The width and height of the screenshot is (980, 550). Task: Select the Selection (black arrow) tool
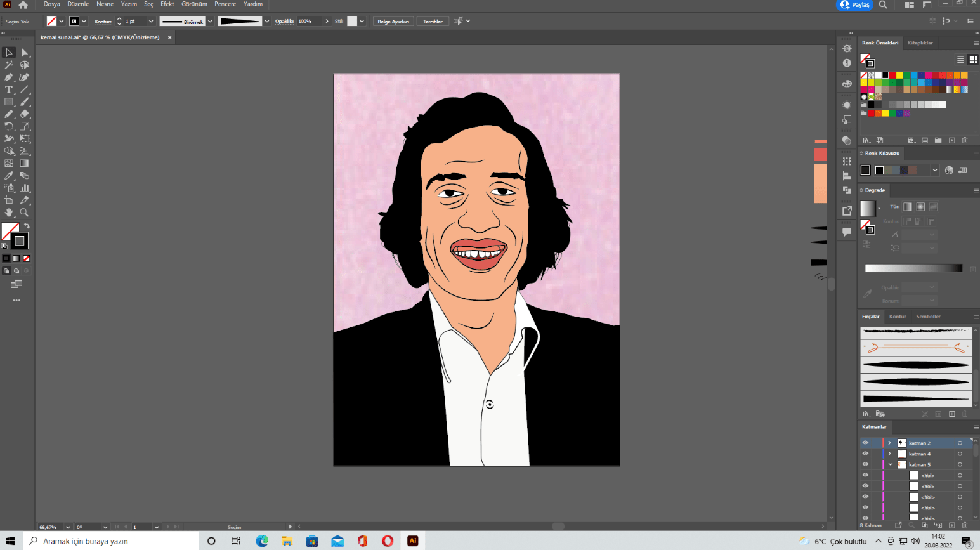coord(9,53)
